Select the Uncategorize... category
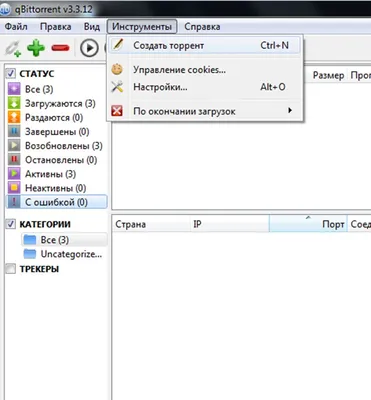 (x=71, y=254)
